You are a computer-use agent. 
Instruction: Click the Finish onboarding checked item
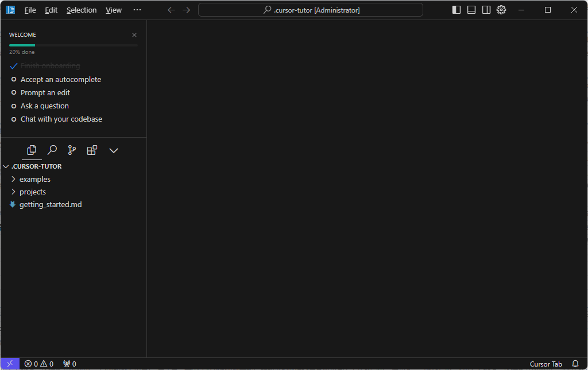click(45, 66)
